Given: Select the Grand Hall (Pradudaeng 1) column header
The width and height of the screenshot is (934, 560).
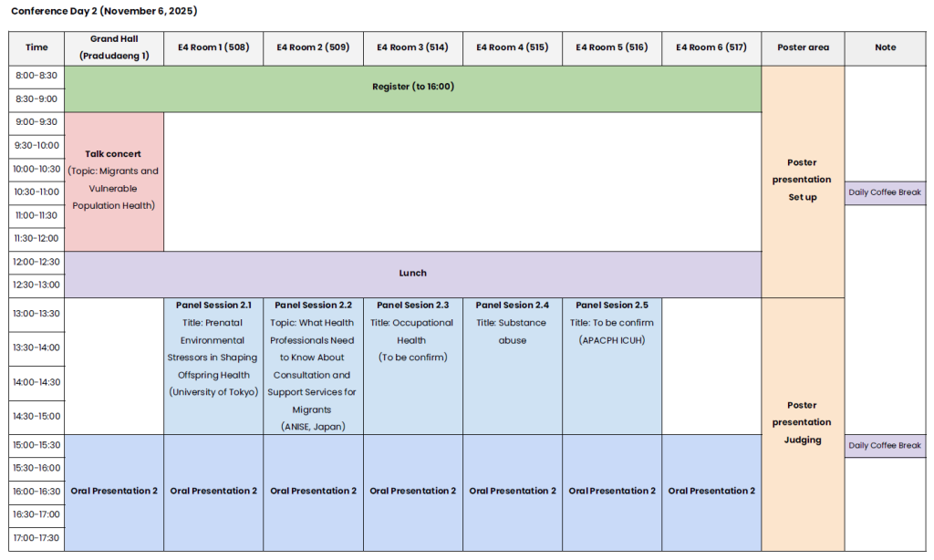Looking at the screenshot, I should pyautogui.click(x=114, y=47).
